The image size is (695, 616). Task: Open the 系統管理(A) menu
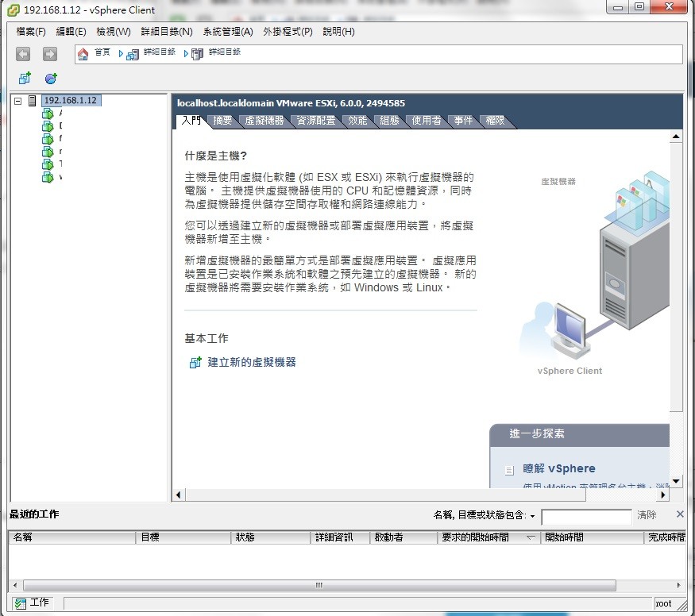228,32
